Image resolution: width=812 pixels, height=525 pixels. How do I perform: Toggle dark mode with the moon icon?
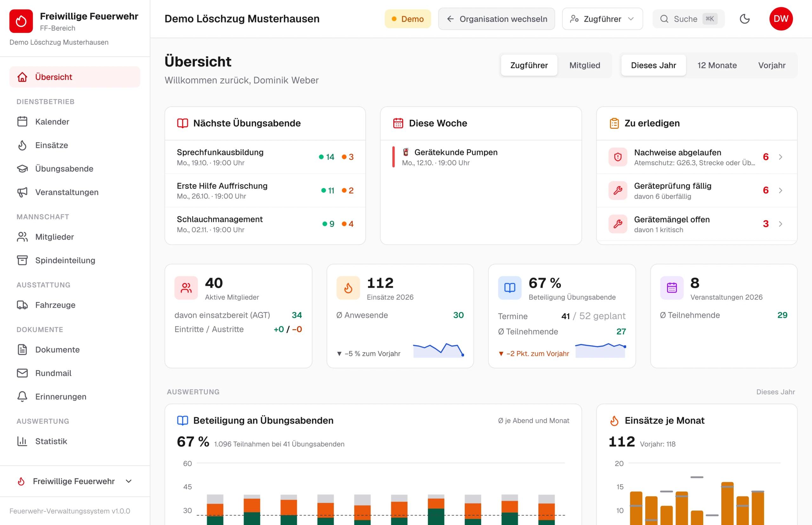click(x=744, y=19)
